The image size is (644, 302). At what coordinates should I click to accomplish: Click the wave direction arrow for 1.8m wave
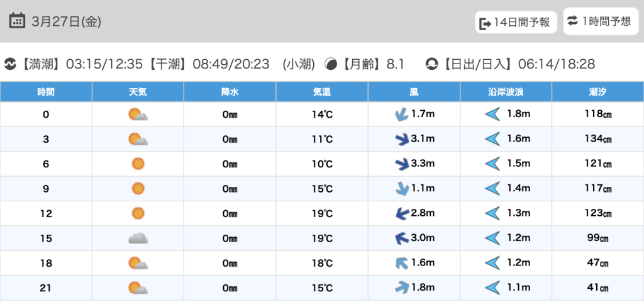492,115
